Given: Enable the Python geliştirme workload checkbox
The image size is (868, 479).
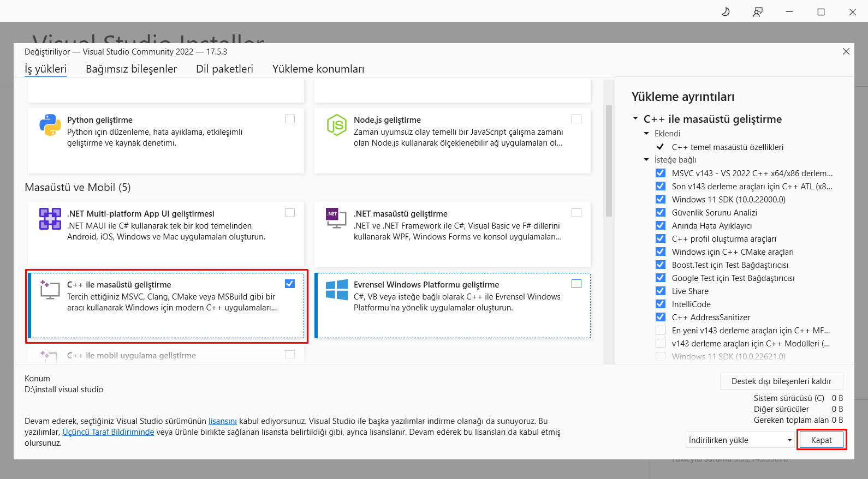Looking at the screenshot, I should 290,119.
